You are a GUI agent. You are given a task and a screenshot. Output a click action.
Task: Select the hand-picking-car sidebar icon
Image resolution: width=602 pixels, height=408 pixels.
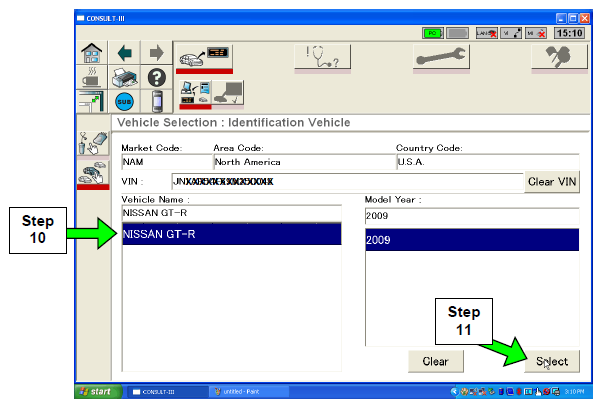click(94, 171)
